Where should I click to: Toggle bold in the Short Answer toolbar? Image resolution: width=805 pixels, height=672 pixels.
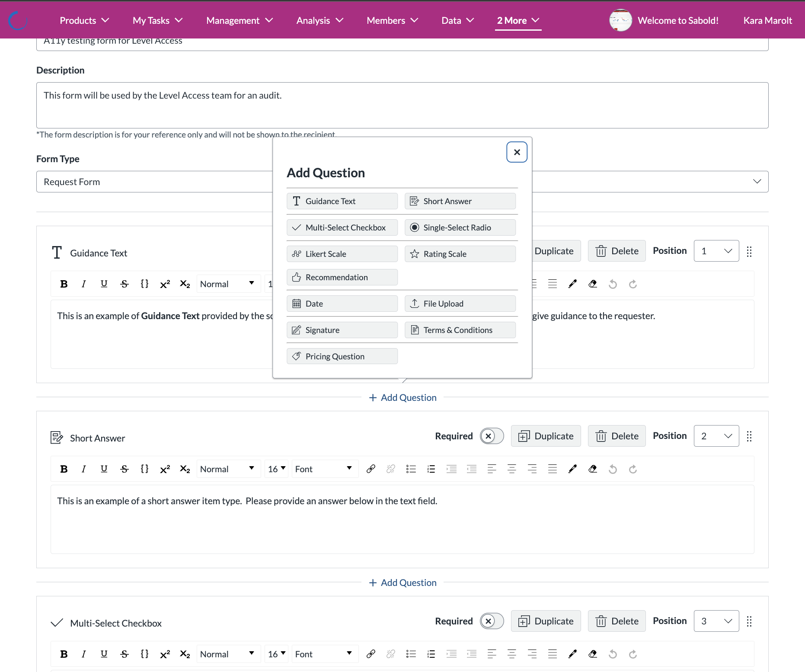click(64, 469)
